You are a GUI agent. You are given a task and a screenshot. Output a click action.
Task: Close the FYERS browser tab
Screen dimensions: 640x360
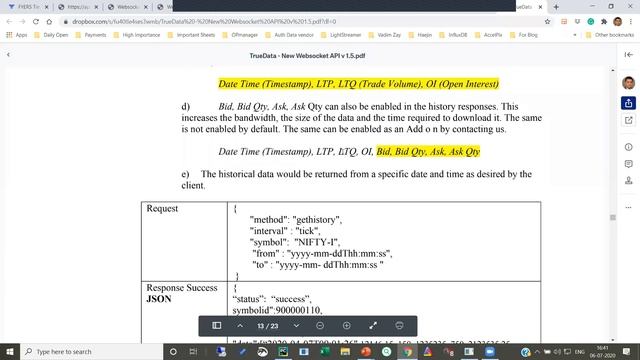point(46,7)
